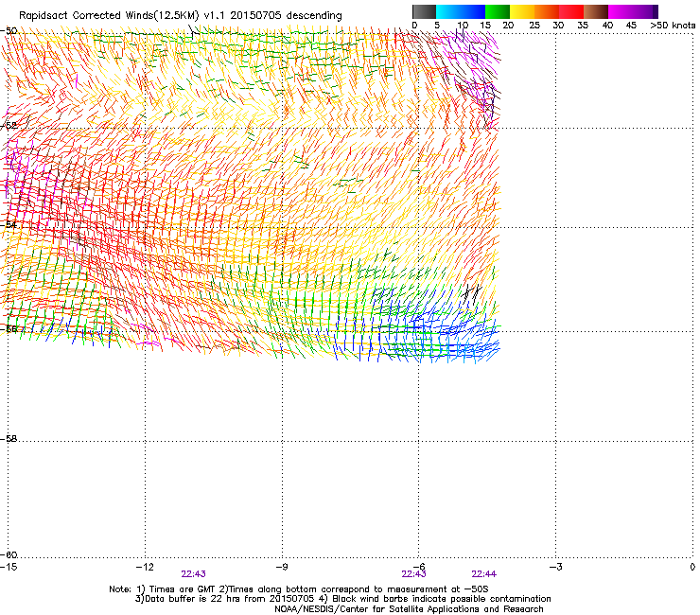Click the "-54" latitude axis label

tap(9, 224)
